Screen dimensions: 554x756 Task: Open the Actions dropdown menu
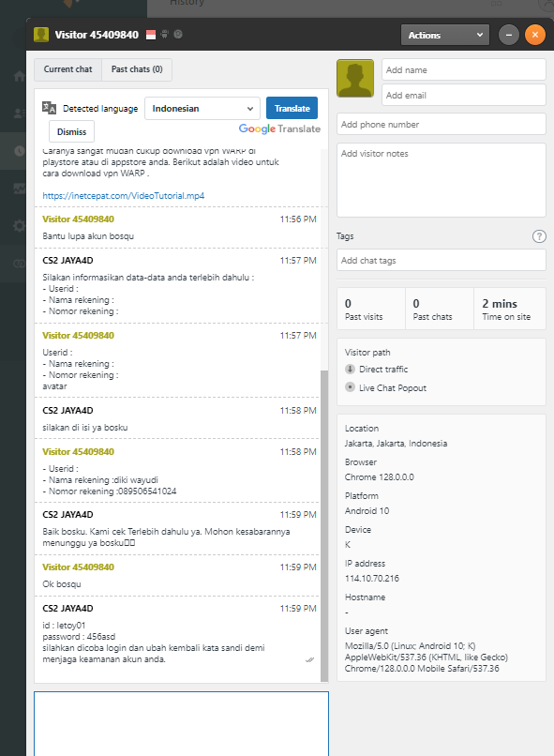[445, 35]
